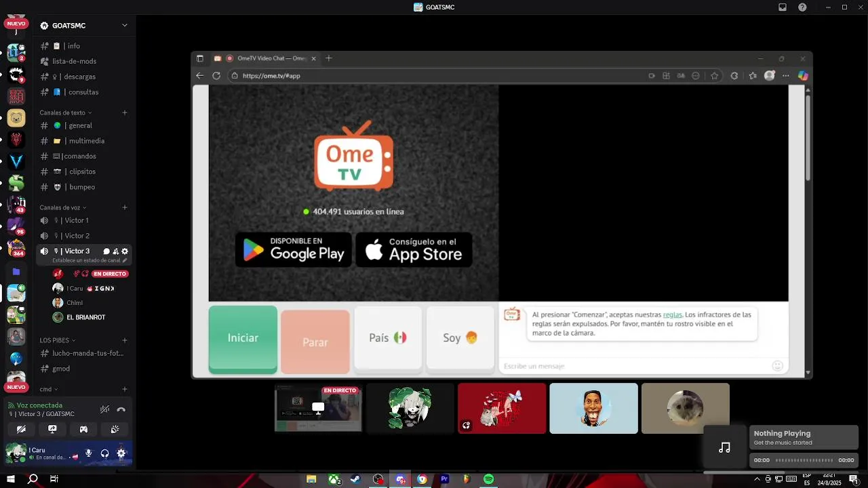Start an activity with the controller icon

(x=83, y=429)
